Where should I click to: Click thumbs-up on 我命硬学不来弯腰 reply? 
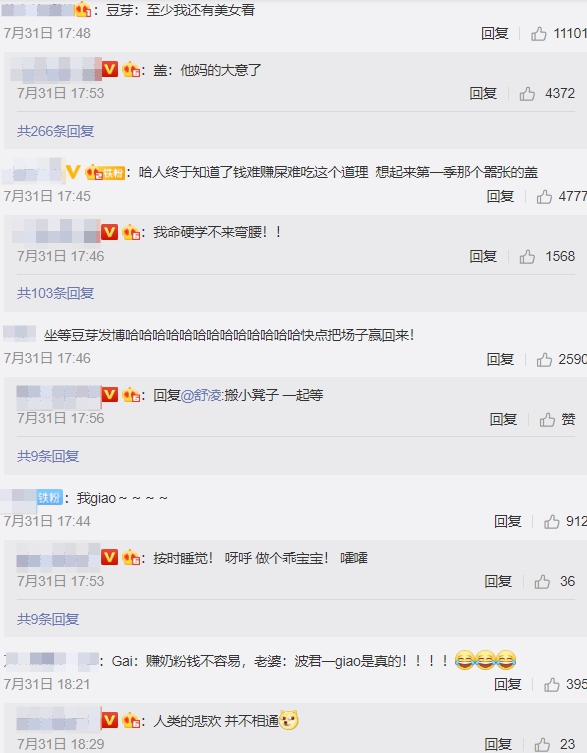(527, 256)
